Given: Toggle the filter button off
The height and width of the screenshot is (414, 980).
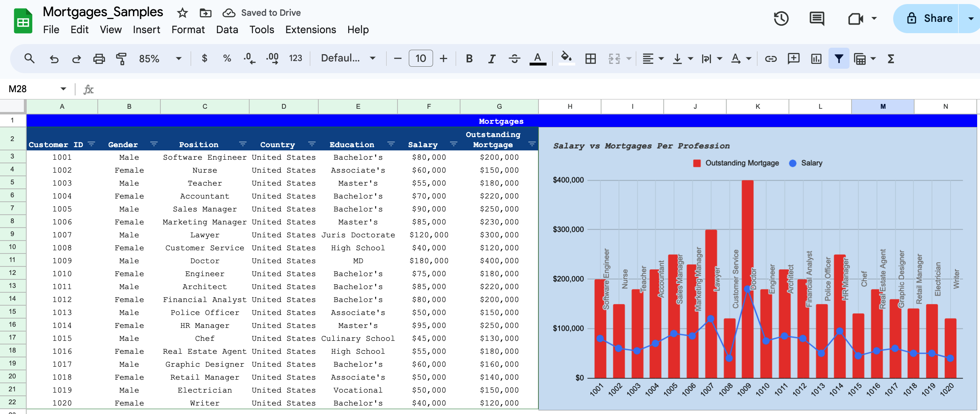Looking at the screenshot, I should 839,59.
